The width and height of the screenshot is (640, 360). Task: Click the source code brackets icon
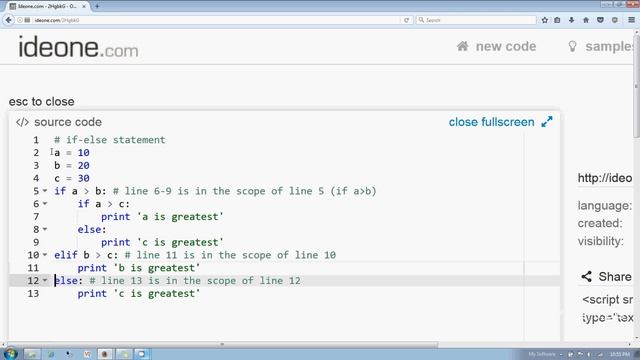[22, 122]
